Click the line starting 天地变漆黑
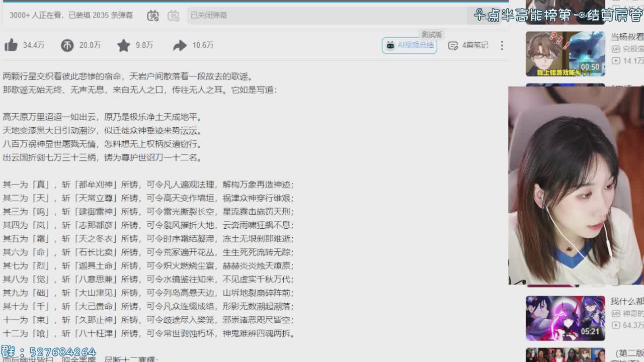The height and width of the screenshot is (362, 644). point(103,131)
